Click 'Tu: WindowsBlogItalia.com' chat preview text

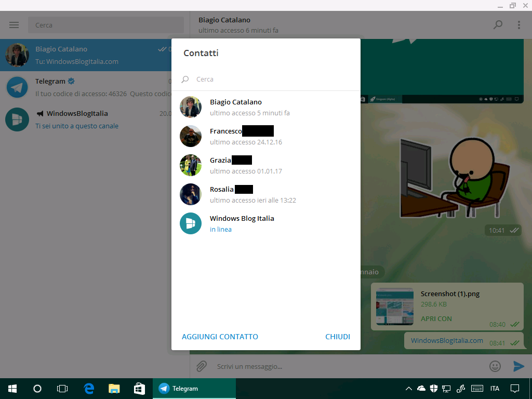[x=77, y=62]
